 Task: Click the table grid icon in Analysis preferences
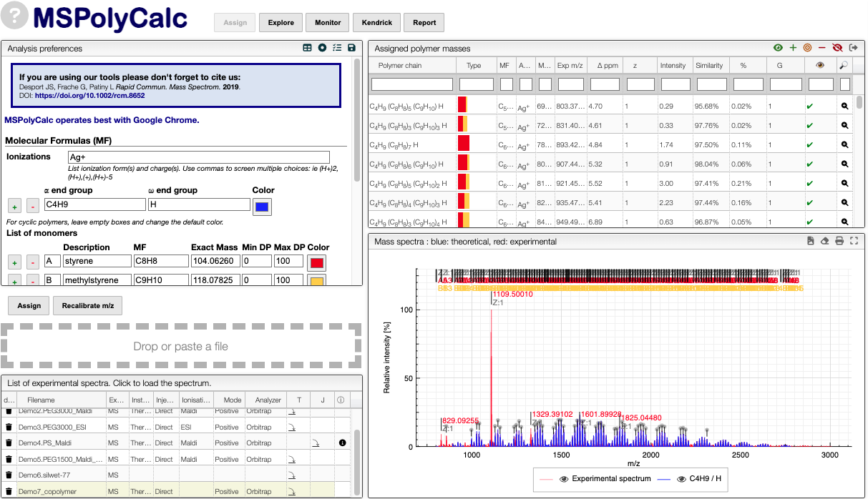(x=307, y=48)
